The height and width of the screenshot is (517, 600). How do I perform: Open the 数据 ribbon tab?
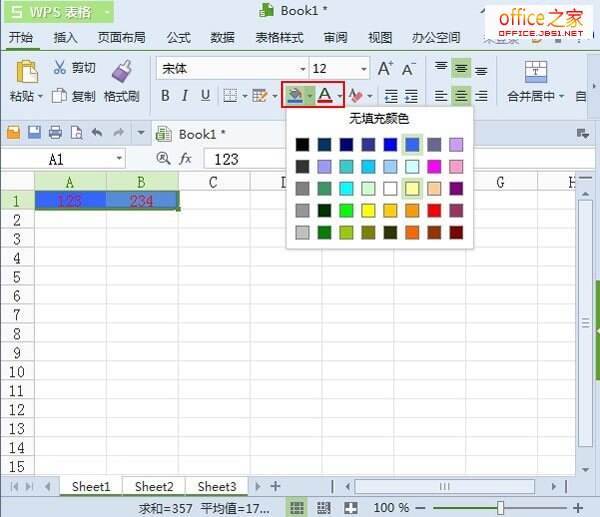click(x=222, y=38)
